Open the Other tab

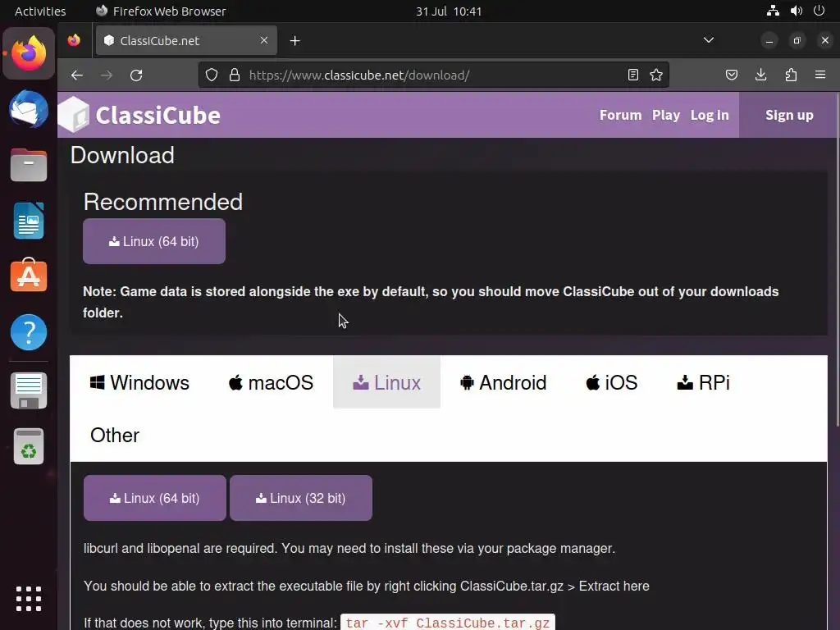[x=115, y=435]
